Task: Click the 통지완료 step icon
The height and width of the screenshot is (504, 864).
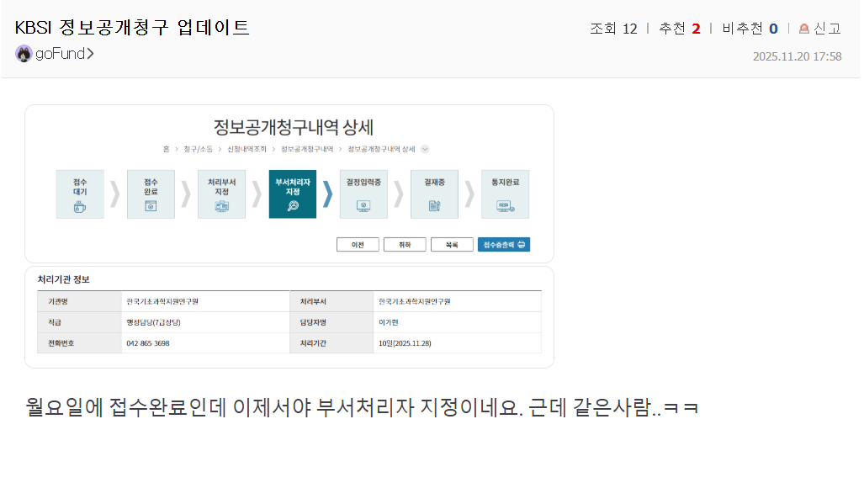Action: [x=506, y=206]
